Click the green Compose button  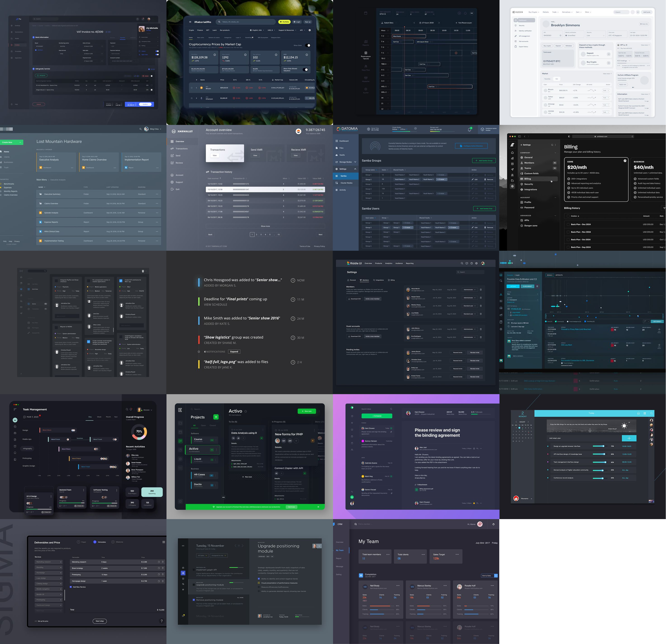377,416
